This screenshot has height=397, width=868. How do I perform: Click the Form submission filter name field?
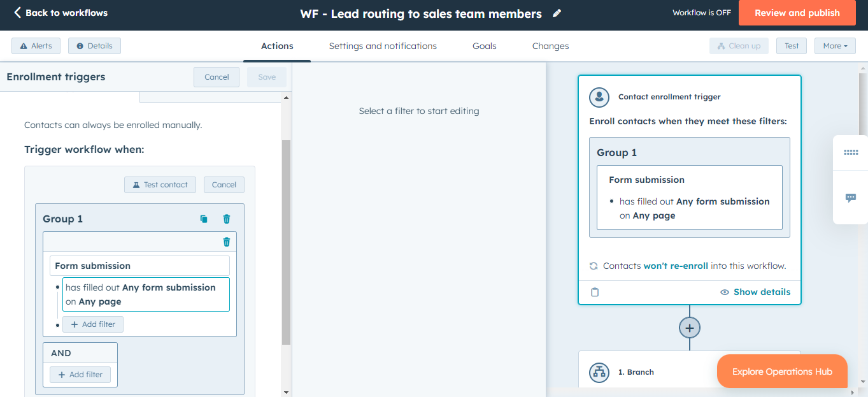(139, 265)
